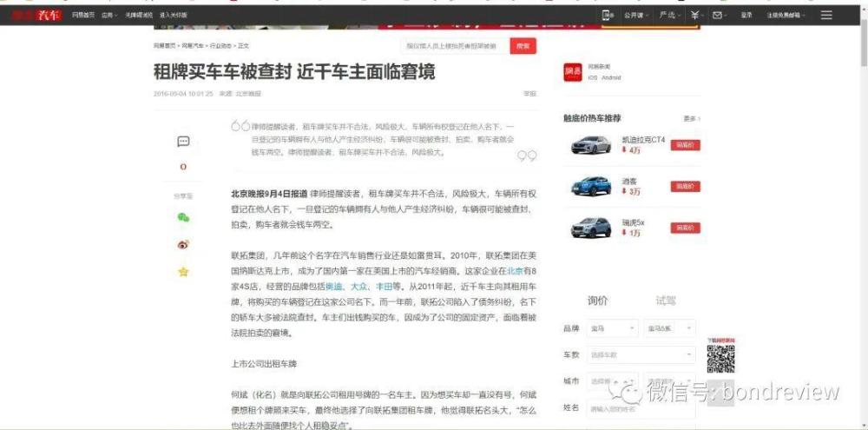Switch to the 试驾 tab

[665, 301]
